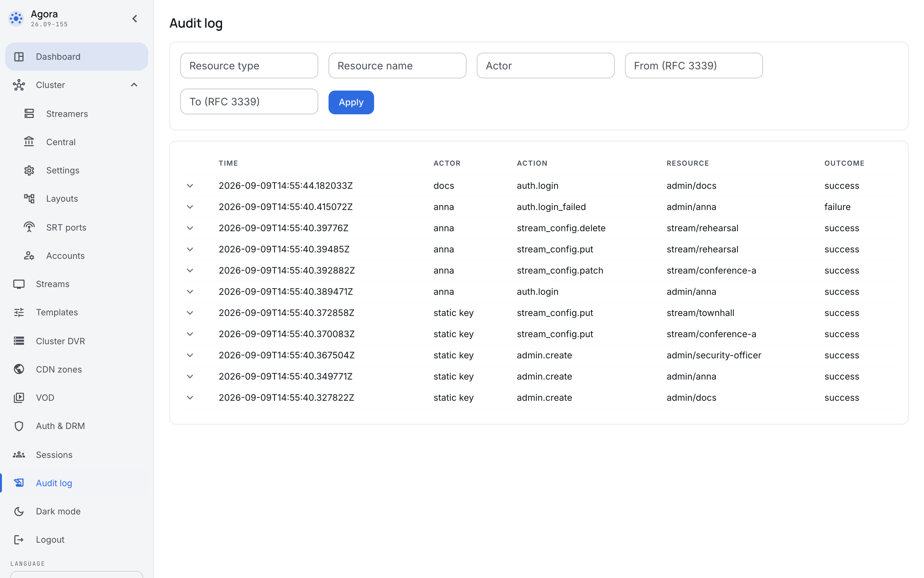Screen dimensions: 924x578
Task: Click the Templates sliders icon
Action: coord(19,312)
